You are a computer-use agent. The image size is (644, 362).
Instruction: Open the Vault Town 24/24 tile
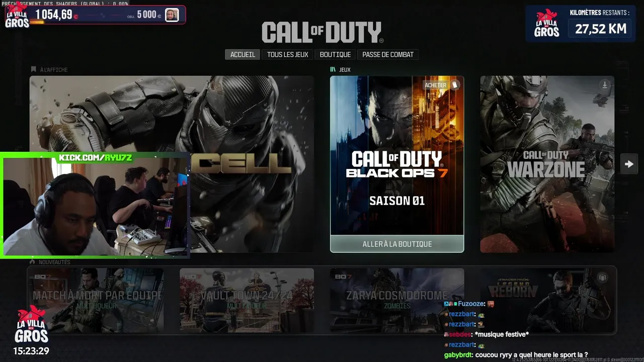point(247,300)
